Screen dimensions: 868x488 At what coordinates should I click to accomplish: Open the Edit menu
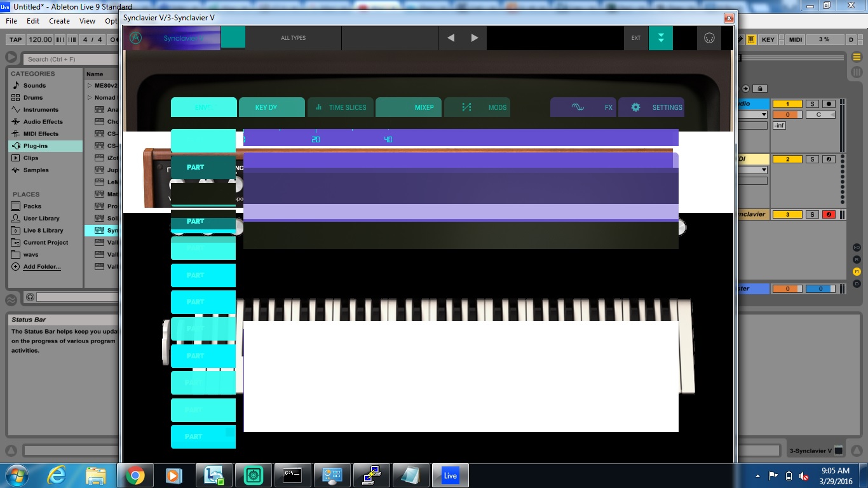[33, 21]
